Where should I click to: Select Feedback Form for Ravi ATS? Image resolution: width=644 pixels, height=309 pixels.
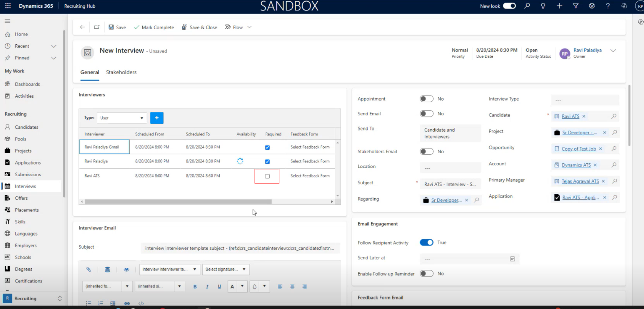point(310,176)
